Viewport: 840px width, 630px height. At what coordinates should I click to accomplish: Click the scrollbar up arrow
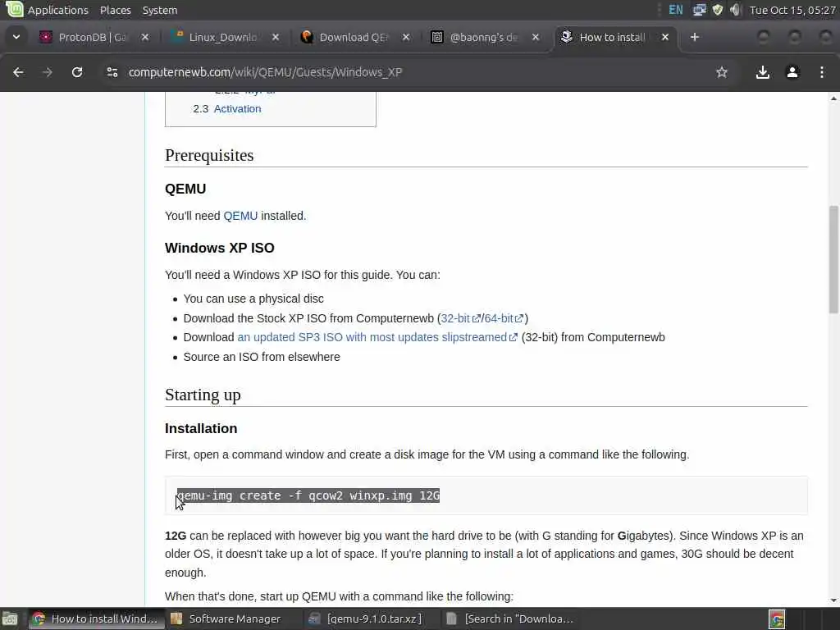833,98
